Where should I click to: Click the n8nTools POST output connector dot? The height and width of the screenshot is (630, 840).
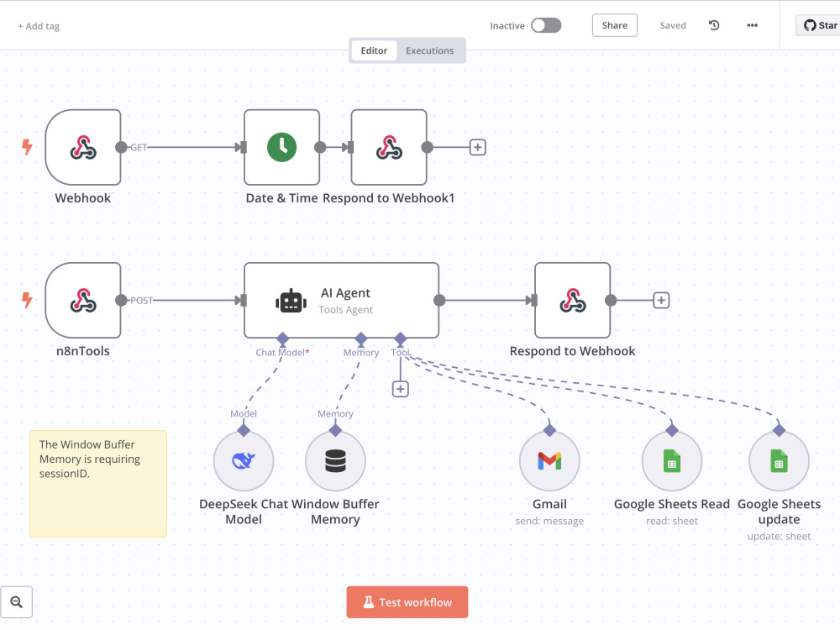click(x=122, y=300)
